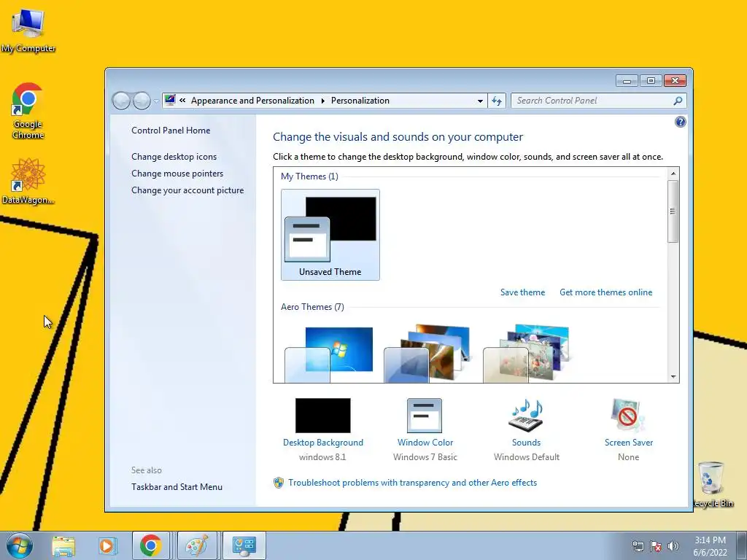Switch to Chrome in the taskbar

coord(150,545)
